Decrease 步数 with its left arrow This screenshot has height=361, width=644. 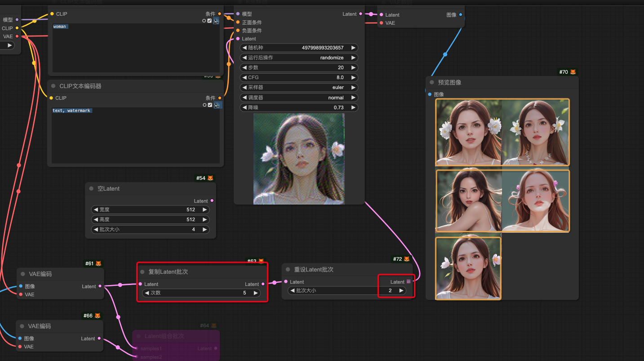pyautogui.click(x=244, y=67)
